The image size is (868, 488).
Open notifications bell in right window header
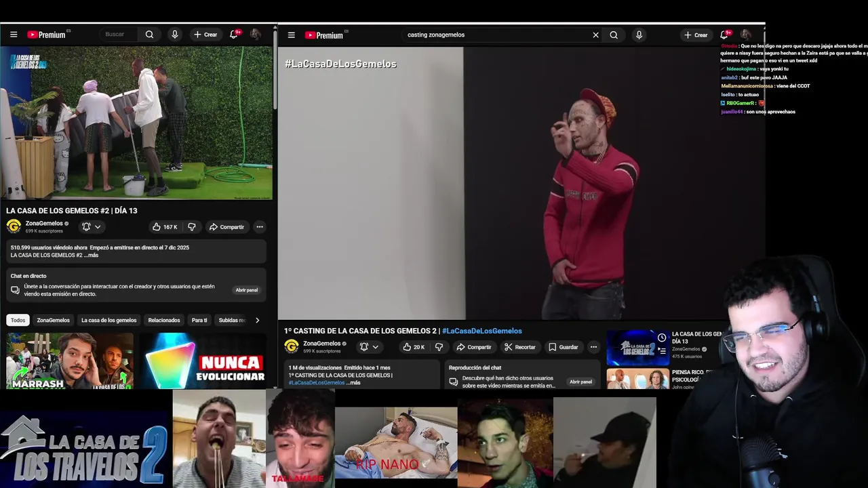(x=725, y=35)
